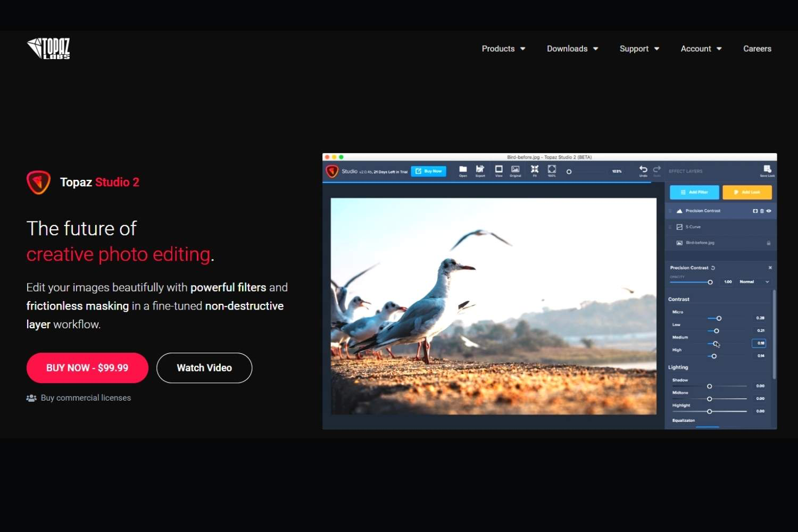This screenshot has width=798, height=532.
Task: Click the Topaz Studio 2 shield logo
Action: [38, 182]
